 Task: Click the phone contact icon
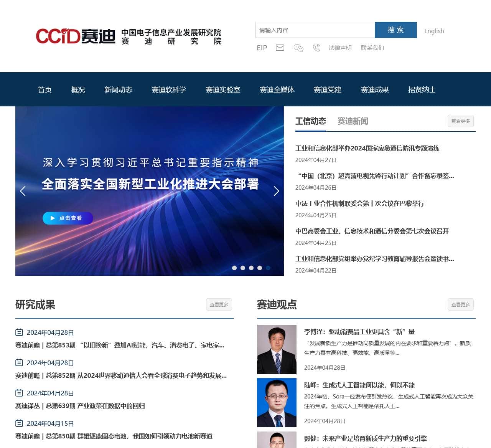click(316, 48)
